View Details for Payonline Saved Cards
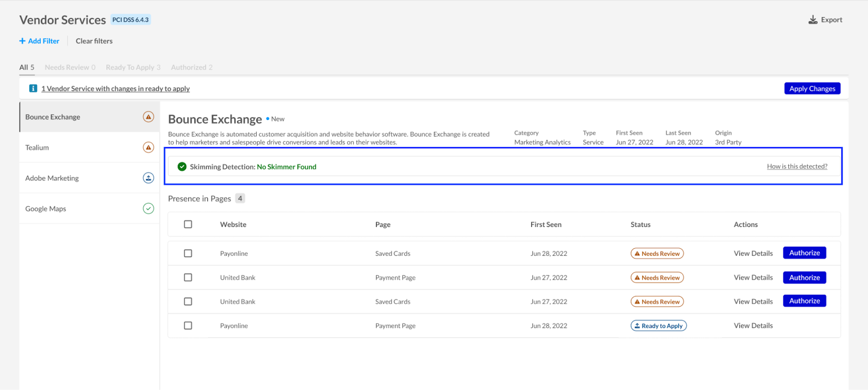The image size is (868, 390). [x=753, y=254]
